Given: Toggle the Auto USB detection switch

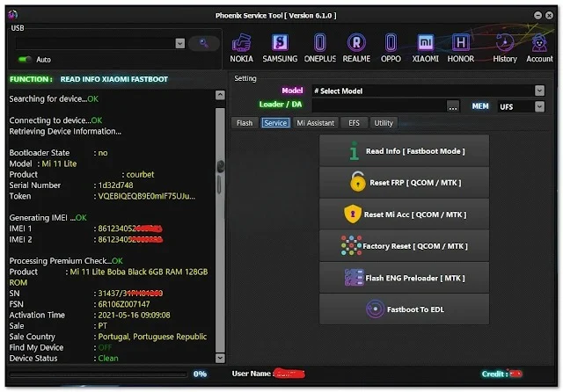Looking at the screenshot, I should 25,59.
